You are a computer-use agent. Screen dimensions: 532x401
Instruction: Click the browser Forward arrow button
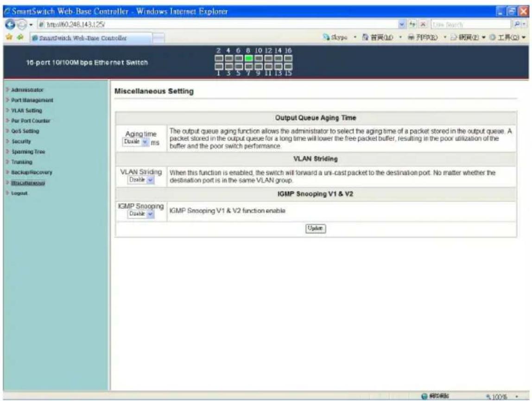click(x=21, y=25)
